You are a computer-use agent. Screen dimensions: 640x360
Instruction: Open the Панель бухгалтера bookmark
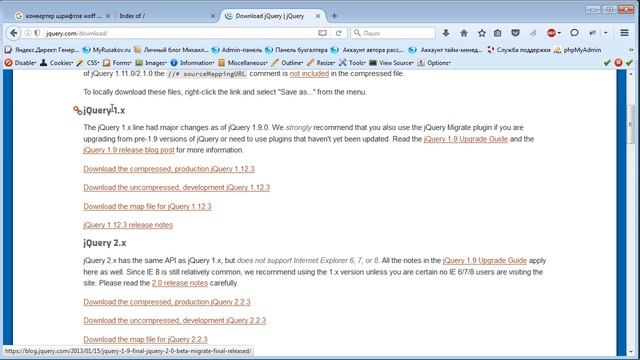coord(296,50)
